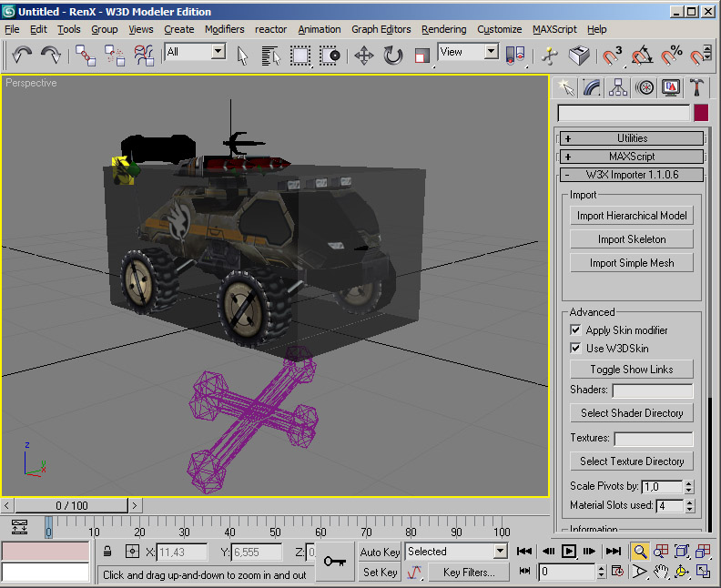Screen dimensions: 721x588
Task: Open the Modifiers menu
Action: click(224, 29)
